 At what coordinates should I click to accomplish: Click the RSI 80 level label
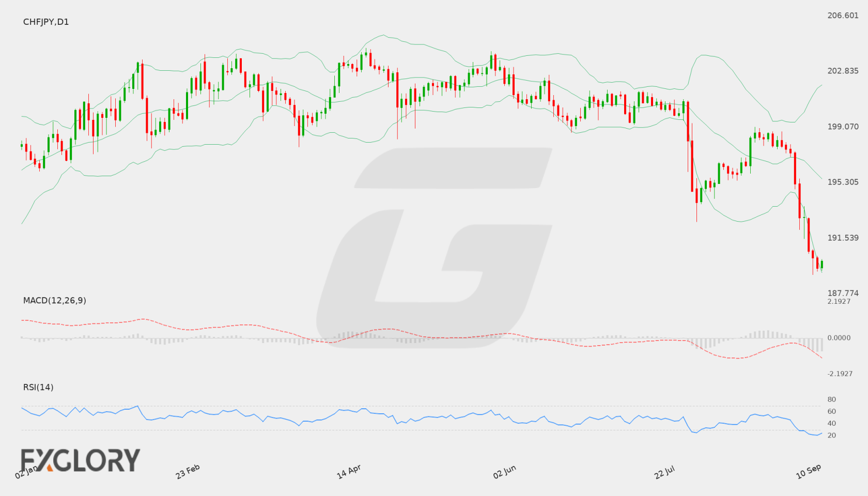coord(832,399)
